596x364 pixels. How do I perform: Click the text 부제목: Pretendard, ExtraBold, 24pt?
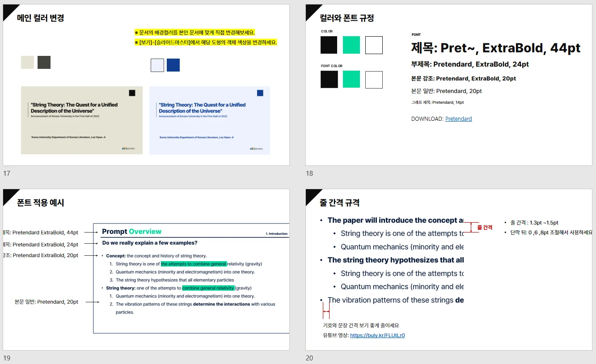(x=470, y=64)
